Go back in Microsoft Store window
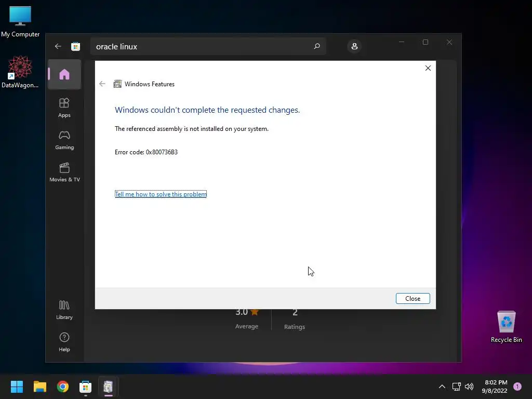Screen dimensions: 532x399 click(58, 46)
